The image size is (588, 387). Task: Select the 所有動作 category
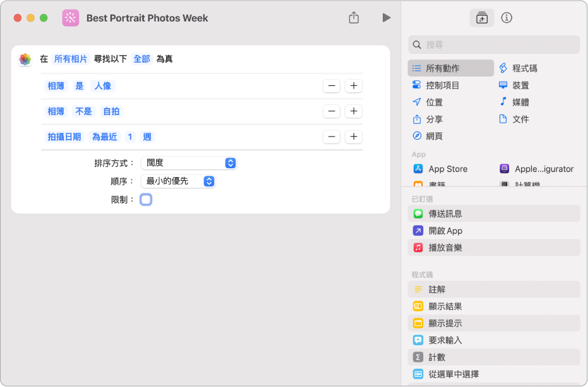[451, 68]
